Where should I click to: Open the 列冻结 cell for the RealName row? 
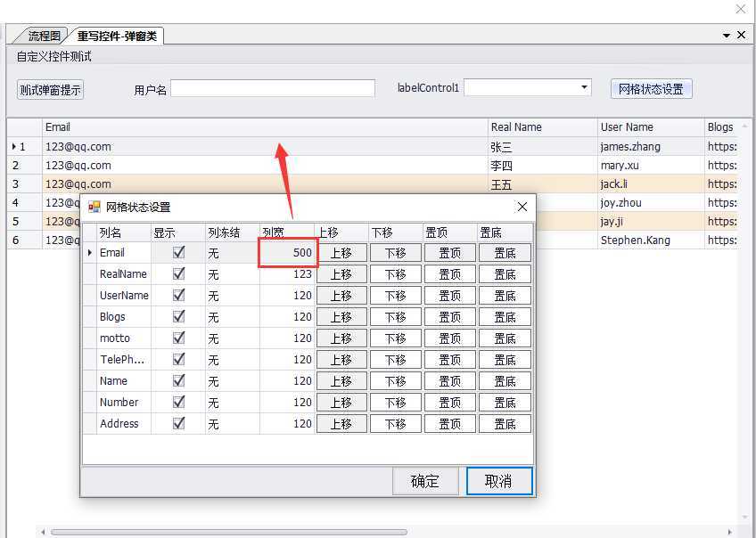[233, 274]
